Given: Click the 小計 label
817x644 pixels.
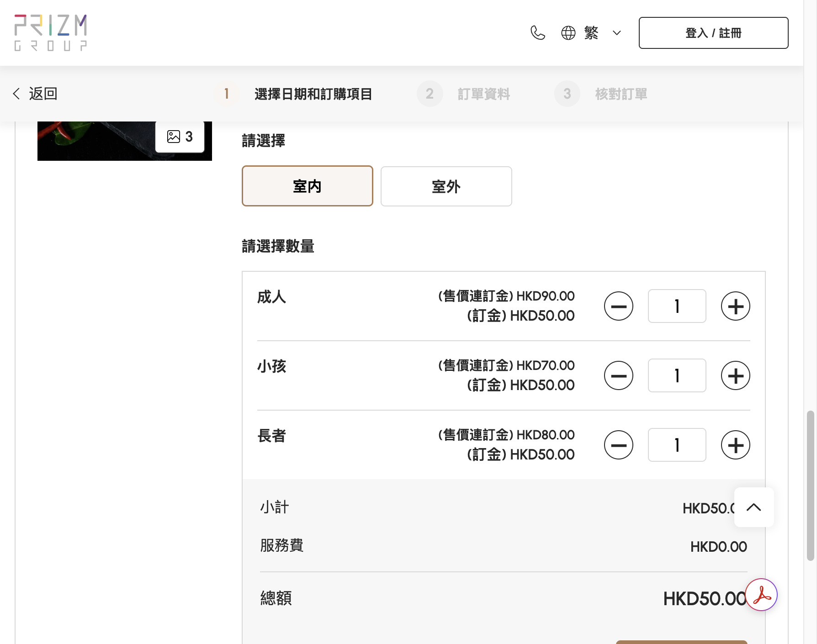Looking at the screenshot, I should tap(275, 507).
